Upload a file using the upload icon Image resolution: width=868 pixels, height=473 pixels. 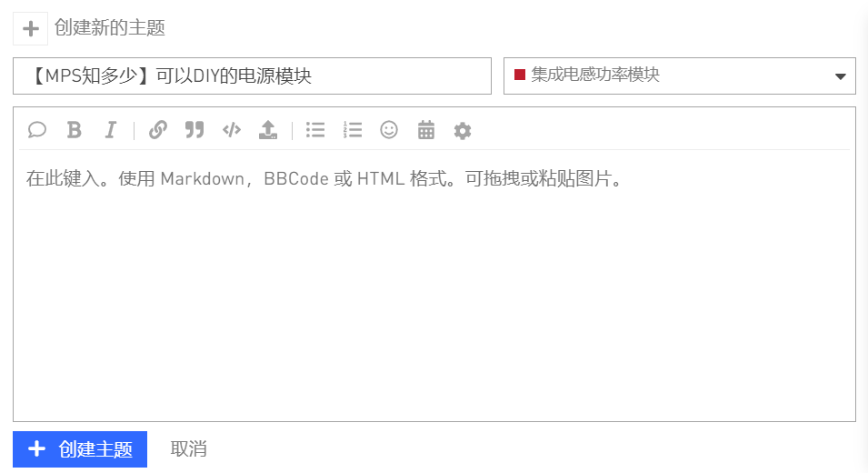[x=268, y=130]
